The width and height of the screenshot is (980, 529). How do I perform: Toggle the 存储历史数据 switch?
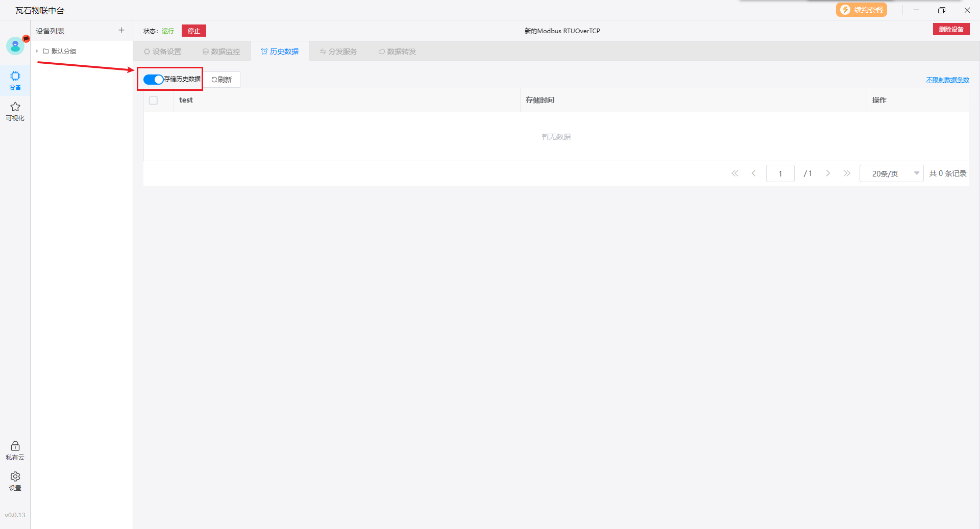tap(153, 80)
